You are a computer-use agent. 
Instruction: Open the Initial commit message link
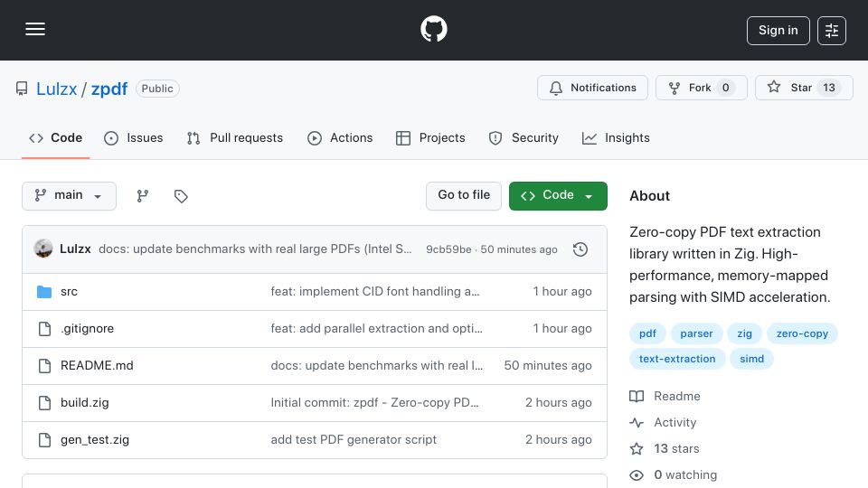[x=374, y=403]
